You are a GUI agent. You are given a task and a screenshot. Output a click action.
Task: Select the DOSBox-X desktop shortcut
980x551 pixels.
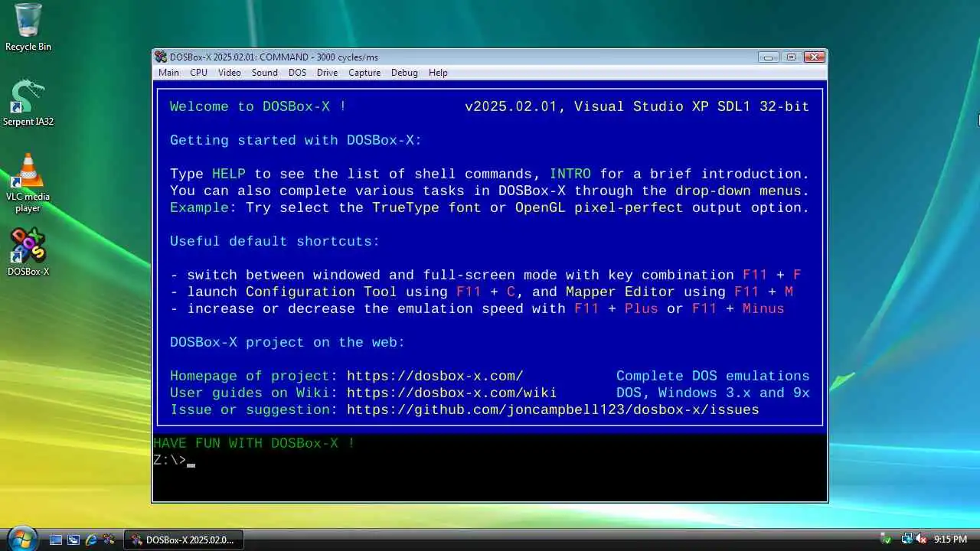pos(28,252)
